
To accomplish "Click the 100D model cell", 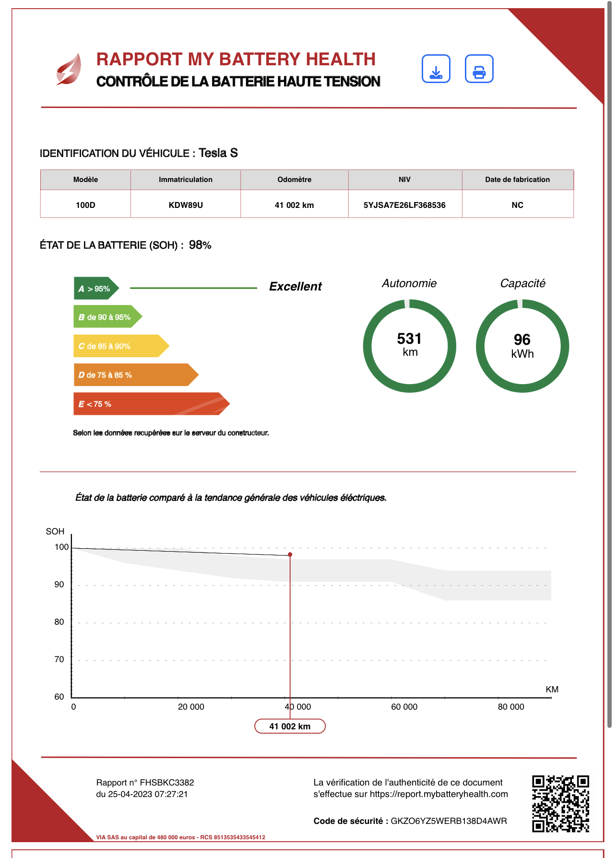I will [85, 205].
